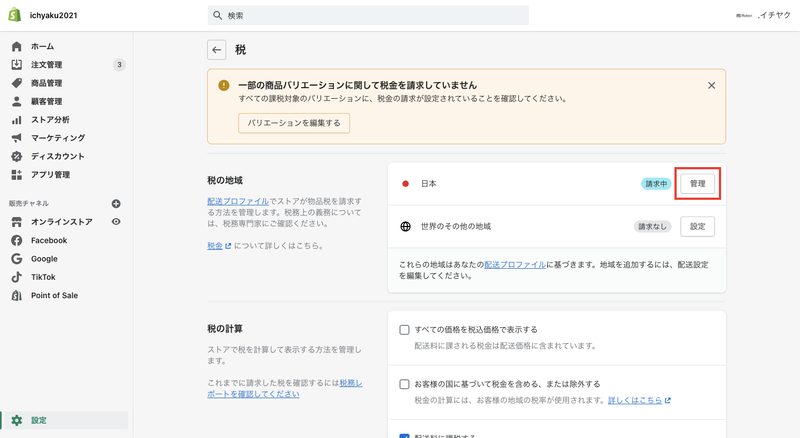Click the Shopify logo icon
The image size is (800, 438).
pyautogui.click(x=14, y=15)
